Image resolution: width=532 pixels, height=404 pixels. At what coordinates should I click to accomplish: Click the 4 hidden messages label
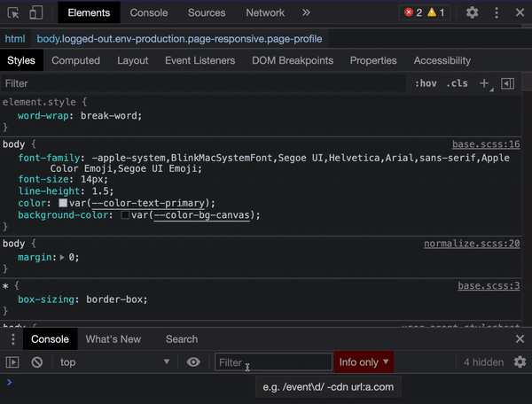pos(483,362)
